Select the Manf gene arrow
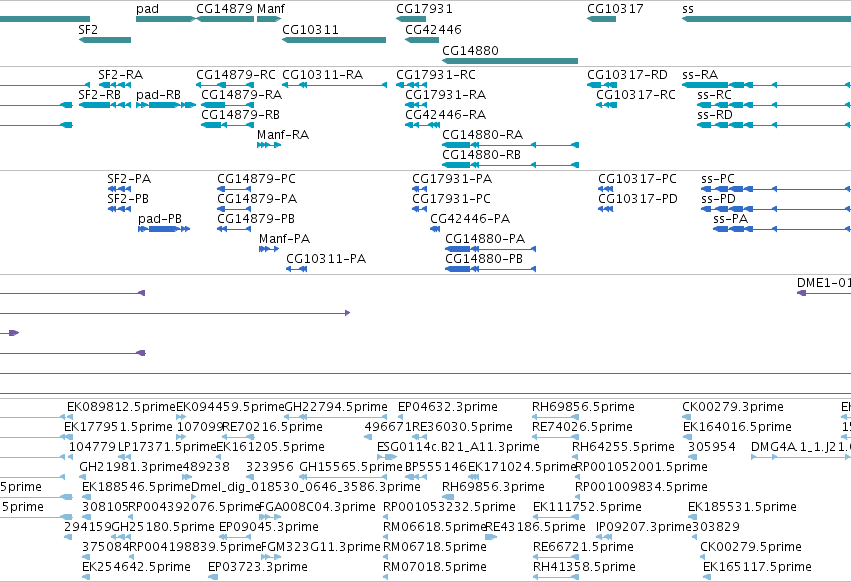 pyautogui.click(x=269, y=19)
